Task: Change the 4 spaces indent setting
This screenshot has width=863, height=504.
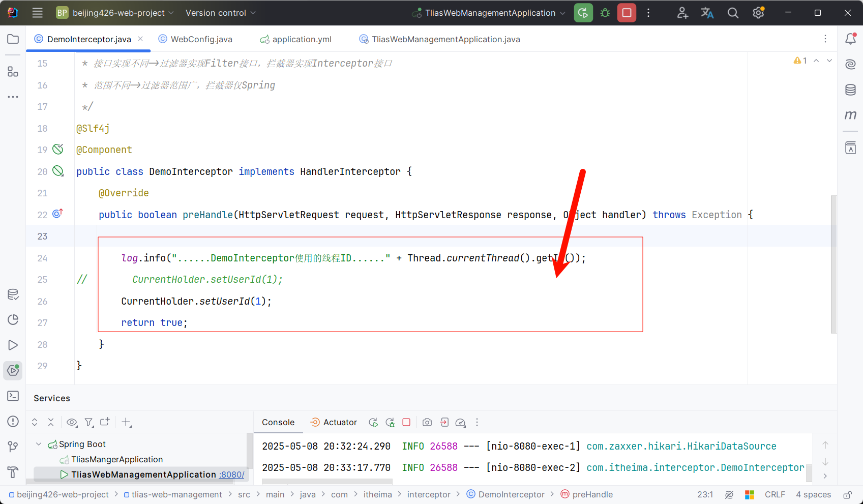Action: [813, 494]
